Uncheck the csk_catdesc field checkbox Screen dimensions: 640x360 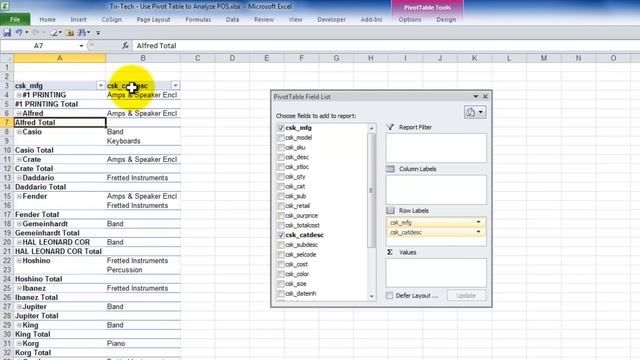(281, 235)
